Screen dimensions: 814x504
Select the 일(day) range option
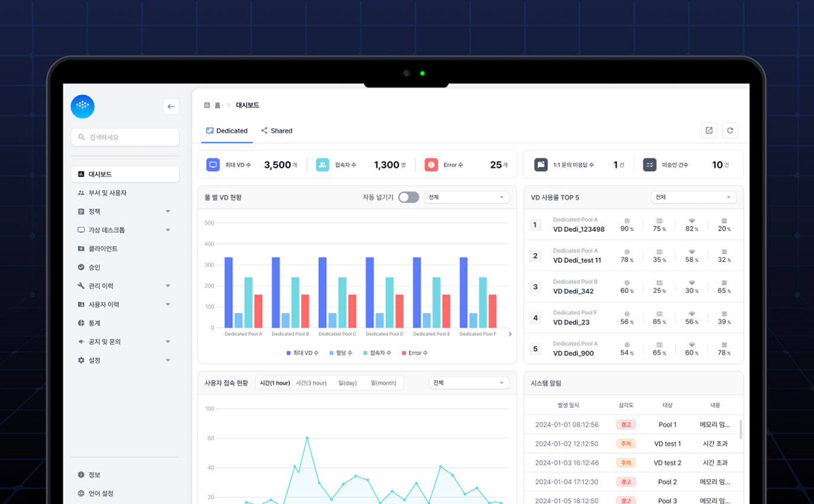pos(347,383)
